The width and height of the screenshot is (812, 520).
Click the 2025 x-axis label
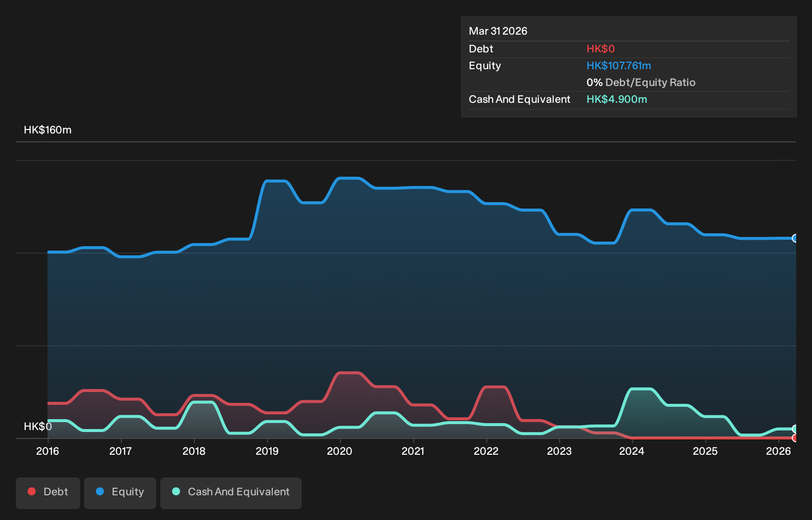click(x=705, y=451)
